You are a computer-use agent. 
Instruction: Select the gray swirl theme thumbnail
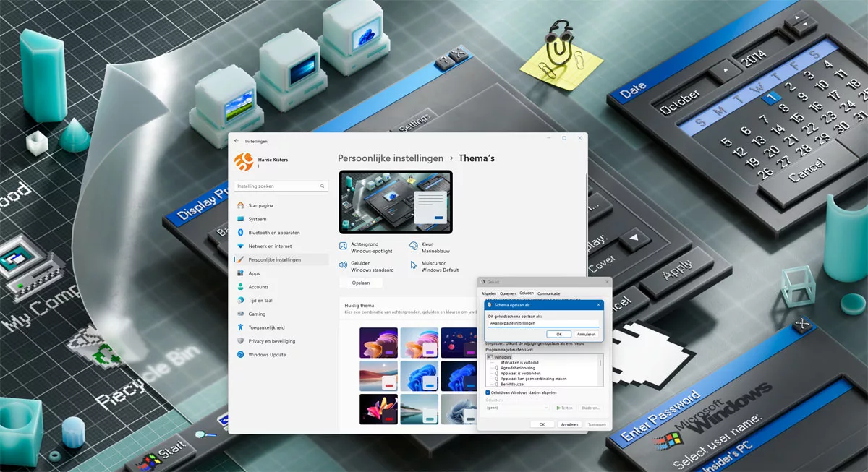[x=458, y=409]
